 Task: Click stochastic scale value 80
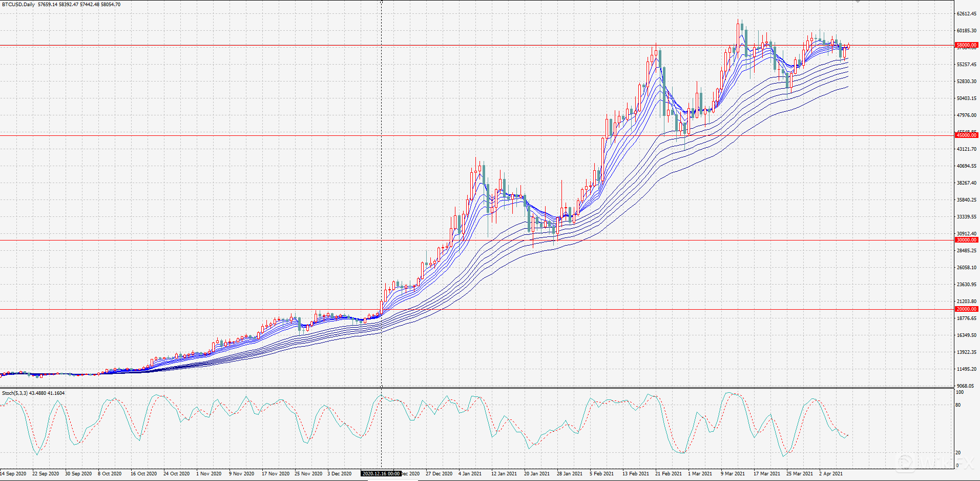(958, 405)
